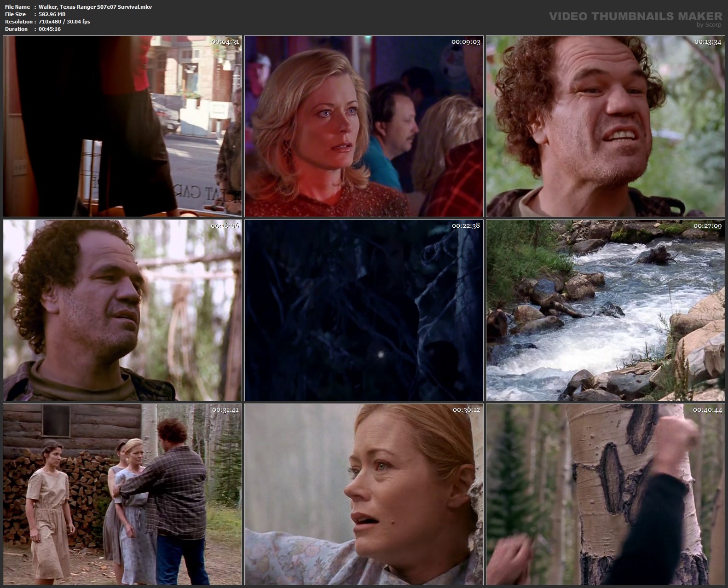
Task: Open the thumbnail stamped 00:36:12
Action: (364, 494)
